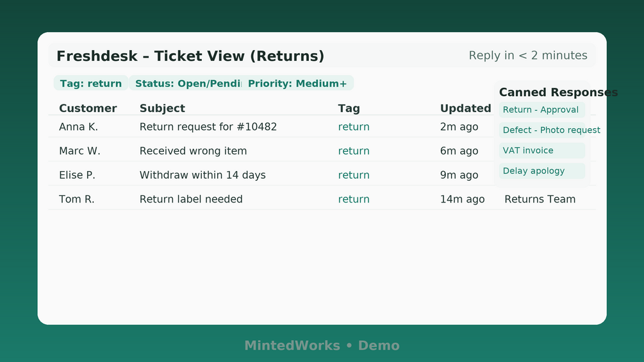
Task: Click the 'Priority: Medium+' filter chip
Action: coord(297,83)
